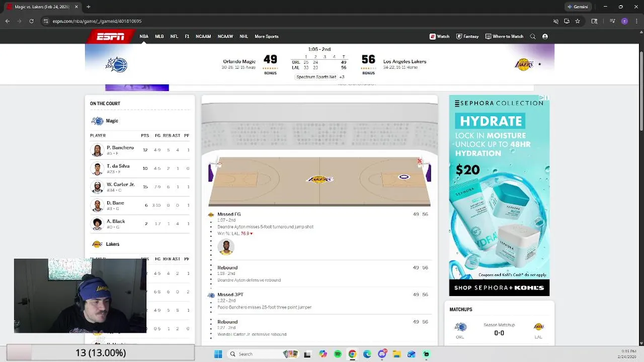Viewport: 644px width, 362px height.
Task: Open a new browser tab
Action: (88, 7)
